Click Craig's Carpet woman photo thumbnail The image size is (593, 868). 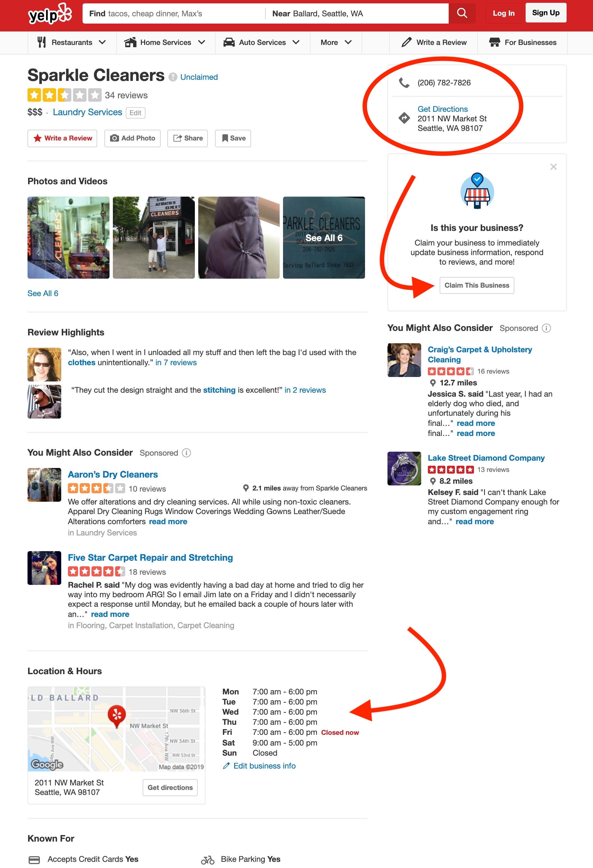pos(404,360)
